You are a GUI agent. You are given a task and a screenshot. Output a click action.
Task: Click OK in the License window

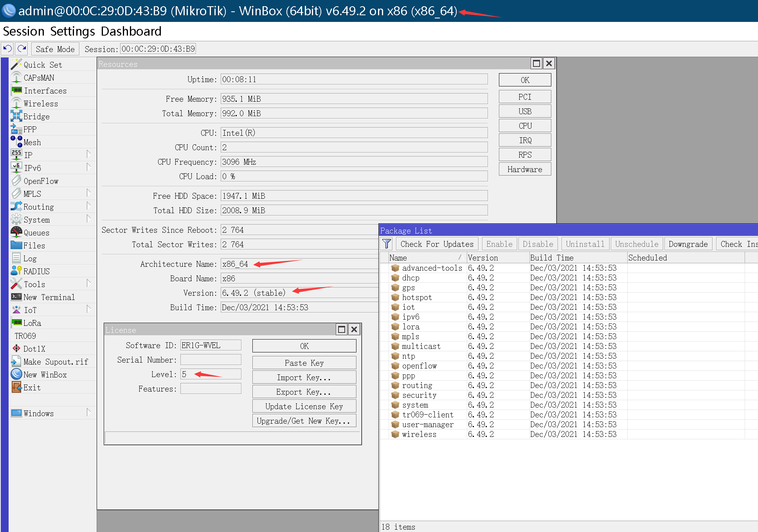(304, 346)
